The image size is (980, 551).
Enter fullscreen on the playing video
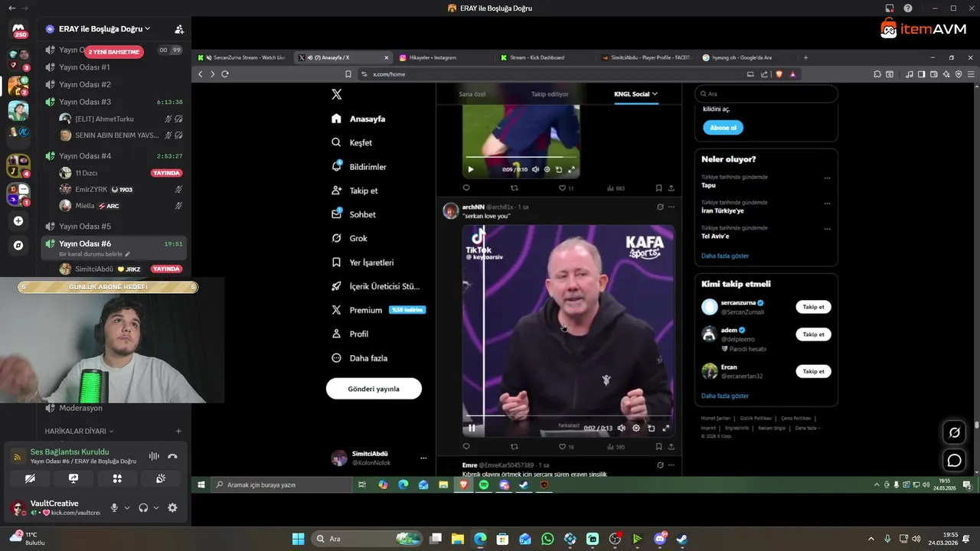click(665, 429)
